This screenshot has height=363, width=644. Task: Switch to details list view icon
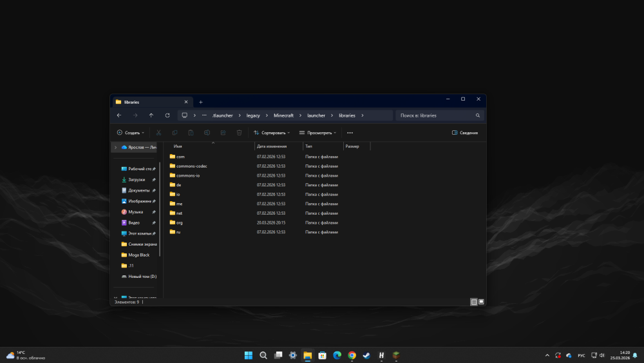tap(474, 302)
